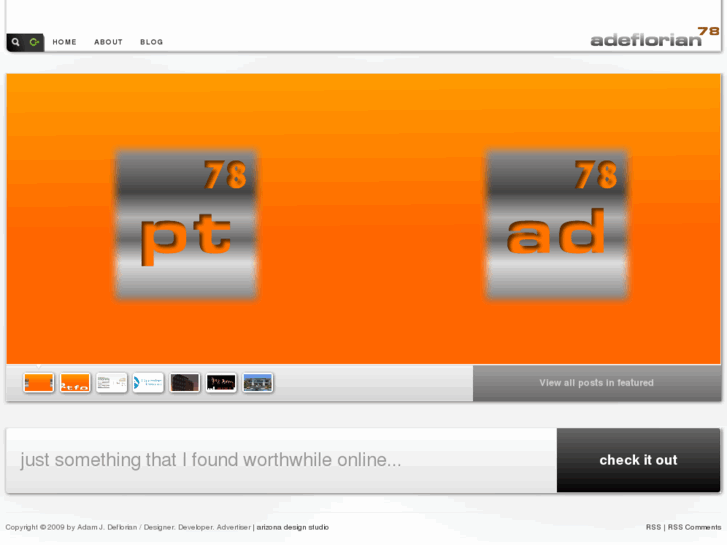Viewport: 727px width, 545px height.
Task: Open the arizona design studio link
Action: click(x=293, y=527)
